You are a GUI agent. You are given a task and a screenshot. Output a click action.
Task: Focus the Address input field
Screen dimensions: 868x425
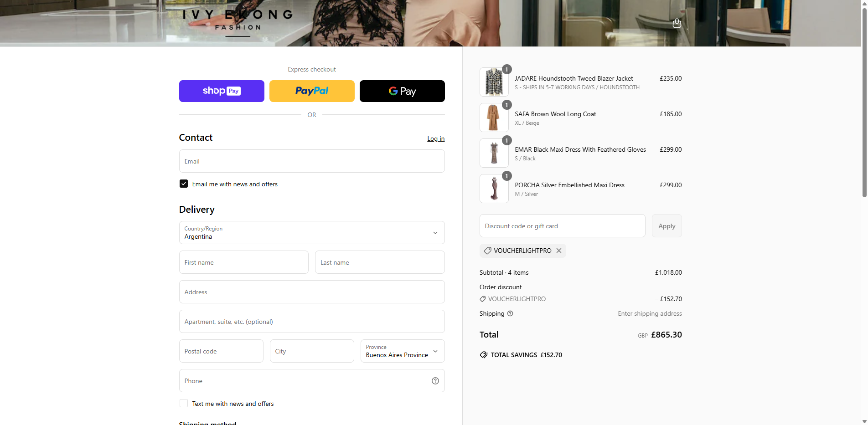pos(312,292)
